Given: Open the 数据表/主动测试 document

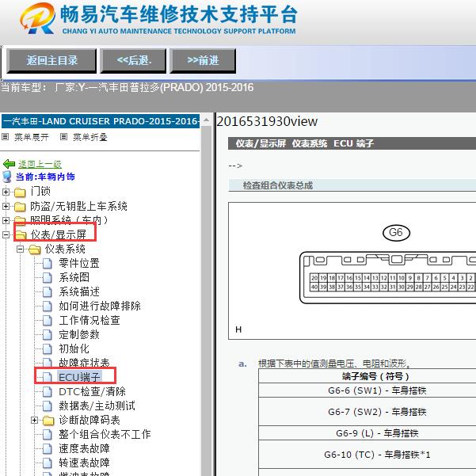Looking at the screenshot, I should coord(97,406).
